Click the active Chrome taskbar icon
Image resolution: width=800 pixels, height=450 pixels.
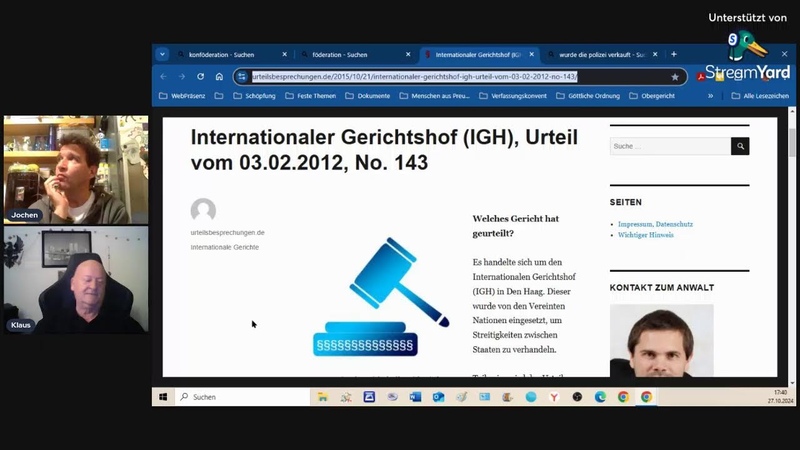click(x=646, y=397)
